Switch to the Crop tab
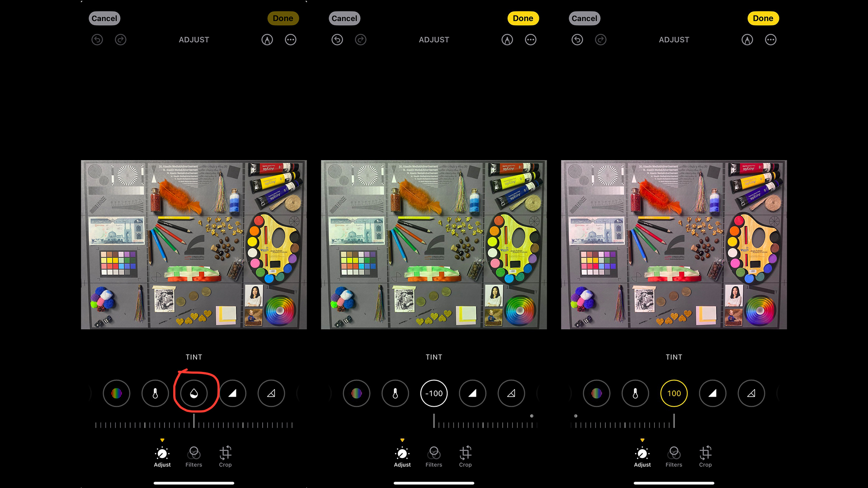 pos(225,456)
